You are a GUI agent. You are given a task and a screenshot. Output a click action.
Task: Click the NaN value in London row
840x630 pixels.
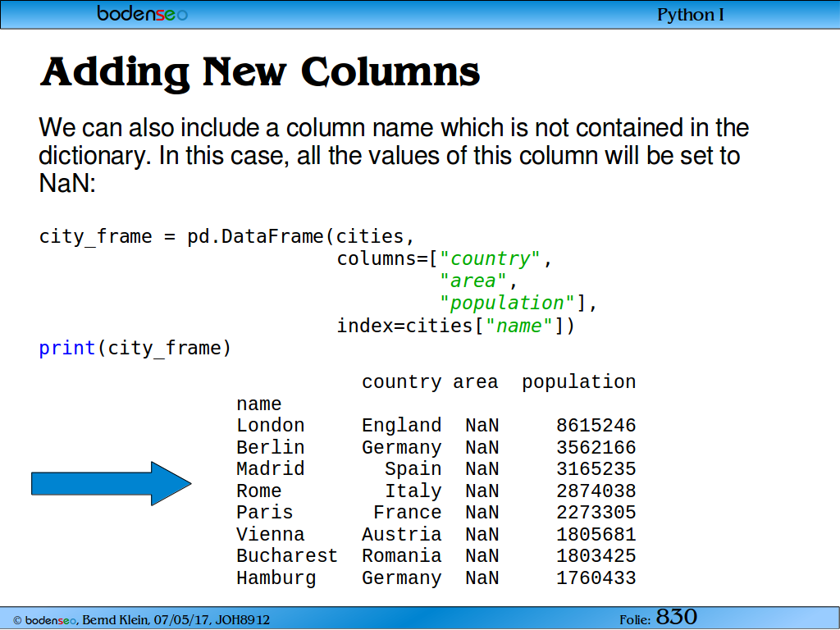[x=482, y=426]
